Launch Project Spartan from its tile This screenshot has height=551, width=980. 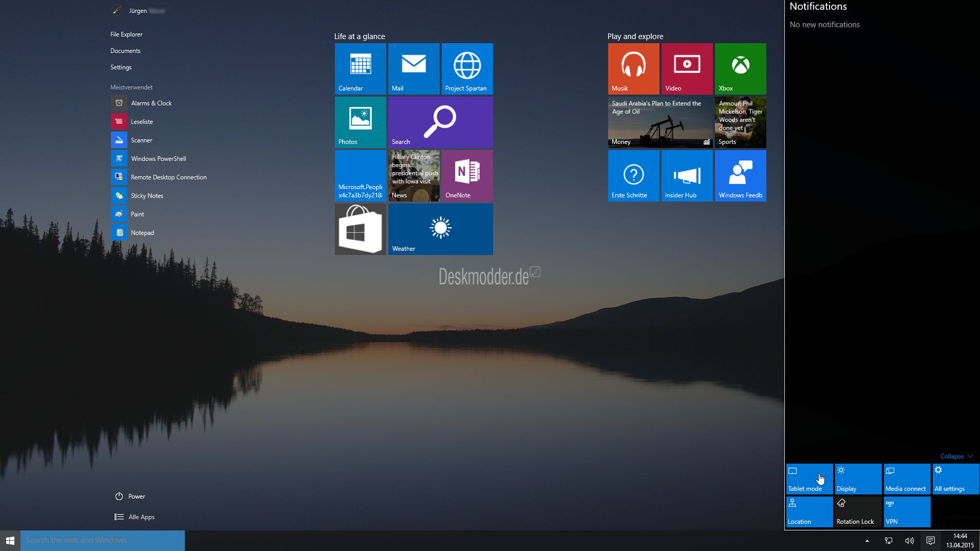tap(467, 68)
